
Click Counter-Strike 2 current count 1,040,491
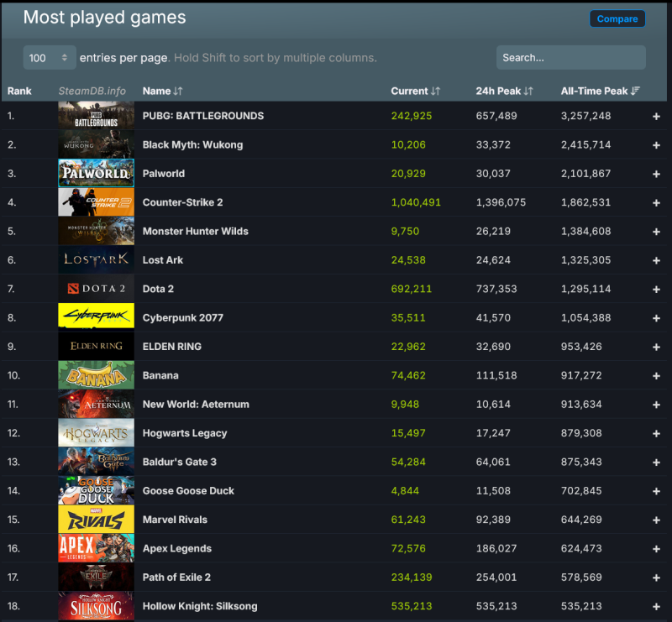pos(416,202)
